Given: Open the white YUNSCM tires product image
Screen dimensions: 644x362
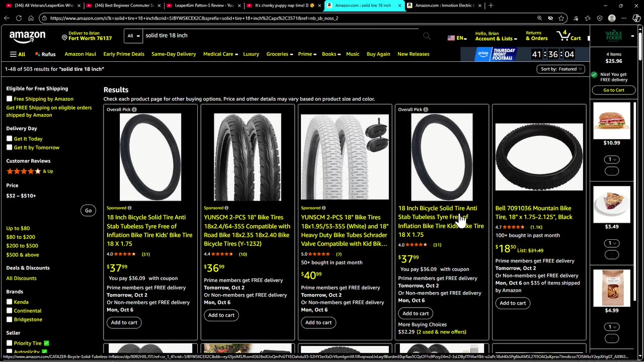Looking at the screenshot, I should (x=345, y=157).
